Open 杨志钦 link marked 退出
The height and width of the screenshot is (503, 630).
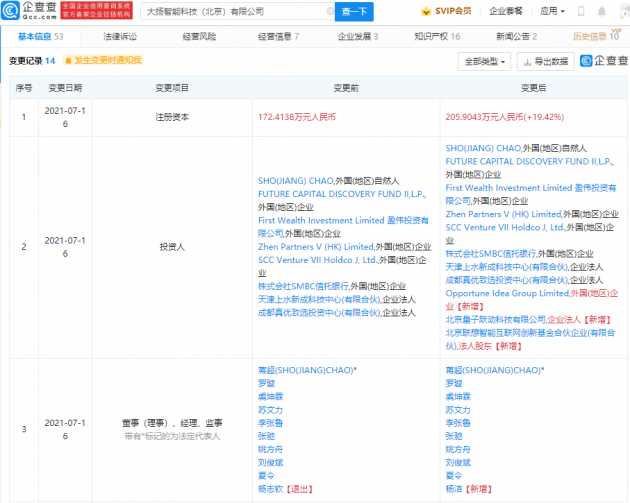click(270, 489)
